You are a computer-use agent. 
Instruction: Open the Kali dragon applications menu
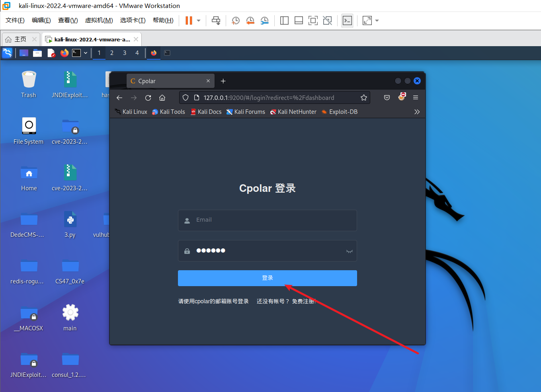[7, 53]
